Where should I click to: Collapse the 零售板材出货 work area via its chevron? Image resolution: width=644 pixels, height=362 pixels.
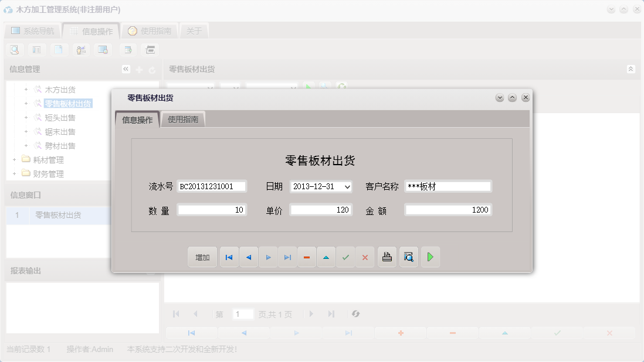click(631, 69)
